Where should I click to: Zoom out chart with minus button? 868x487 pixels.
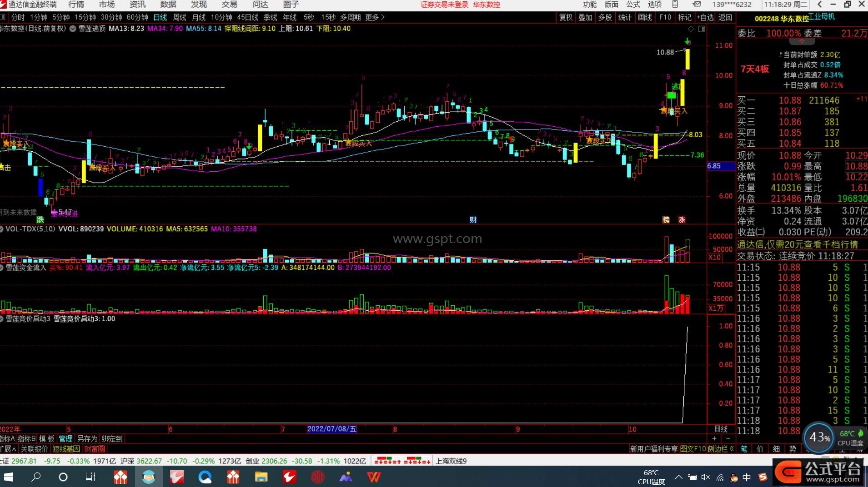click(x=728, y=438)
